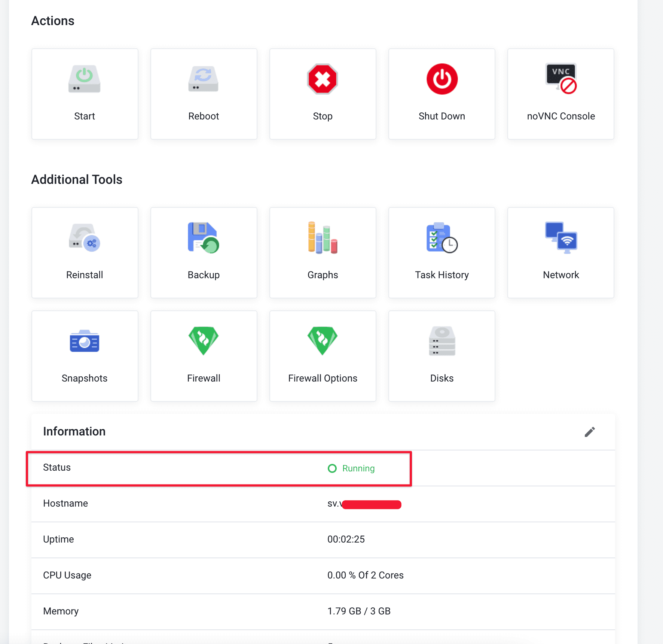
Task: Click the Memory usage value
Action: pos(359,611)
